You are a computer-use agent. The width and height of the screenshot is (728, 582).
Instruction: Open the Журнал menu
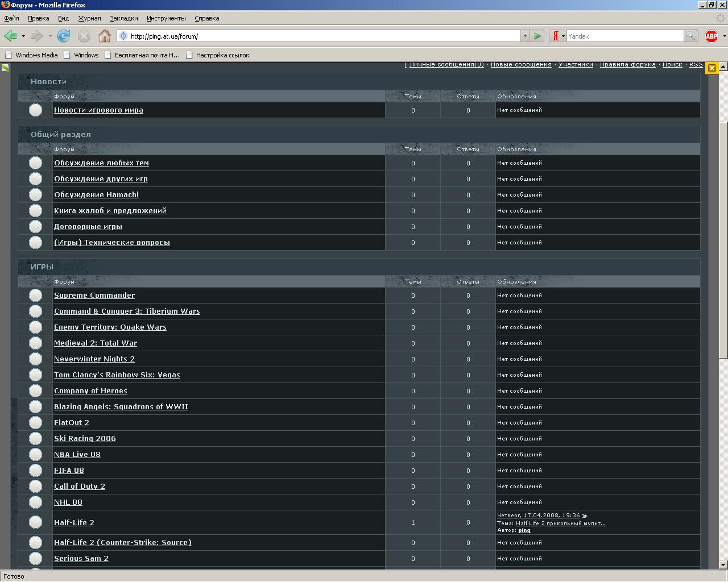tap(89, 18)
